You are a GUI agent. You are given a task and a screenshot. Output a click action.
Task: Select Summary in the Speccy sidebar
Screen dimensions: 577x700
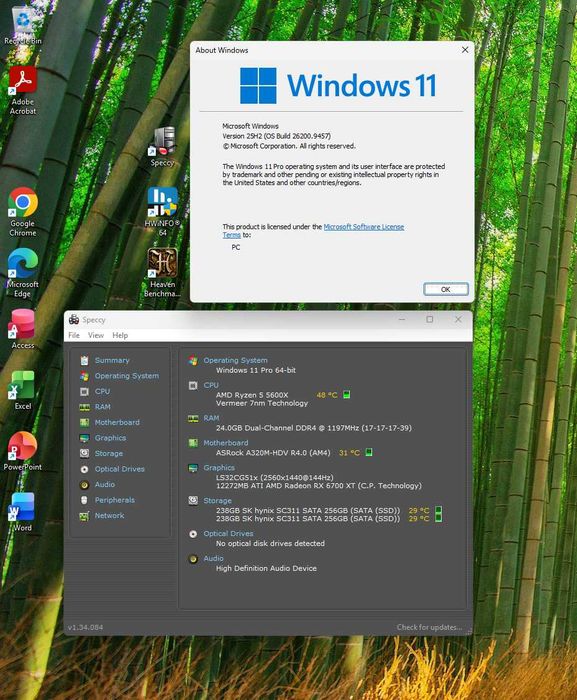[112, 360]
